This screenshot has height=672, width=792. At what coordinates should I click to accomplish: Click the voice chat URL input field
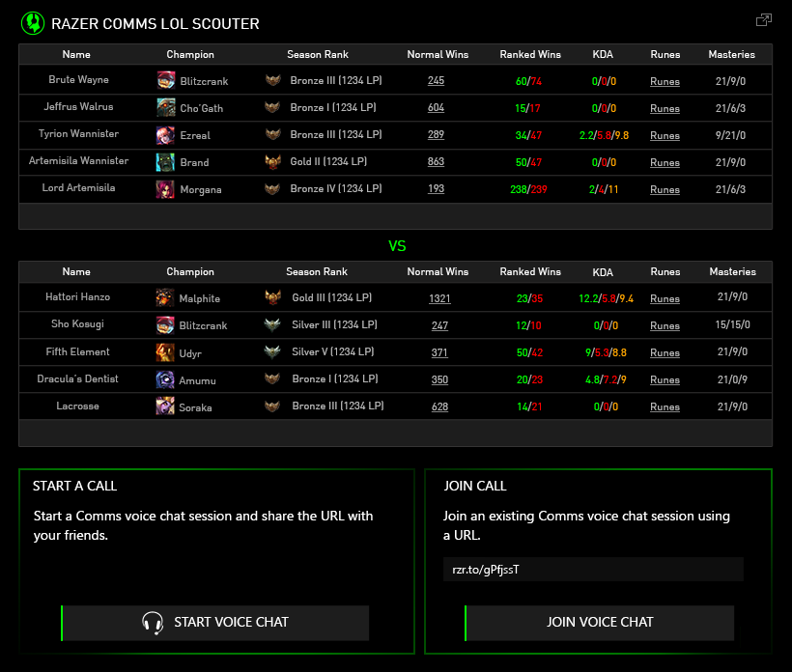593,570
